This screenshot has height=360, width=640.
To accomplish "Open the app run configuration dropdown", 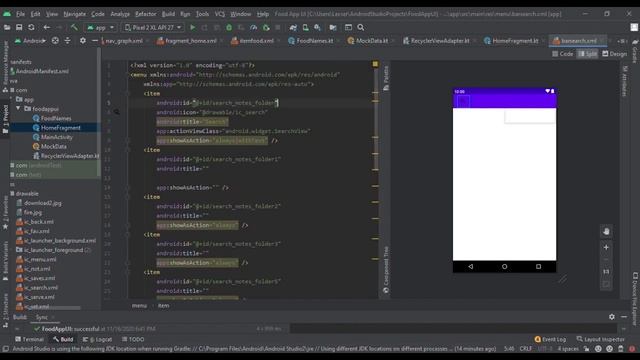I will coord(100,27).
